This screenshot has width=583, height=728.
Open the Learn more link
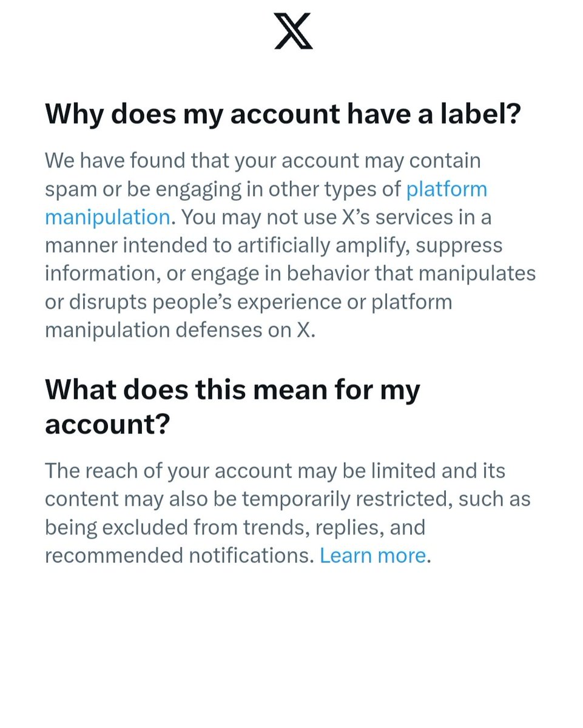pyautogui.click(x=372, y=555)
